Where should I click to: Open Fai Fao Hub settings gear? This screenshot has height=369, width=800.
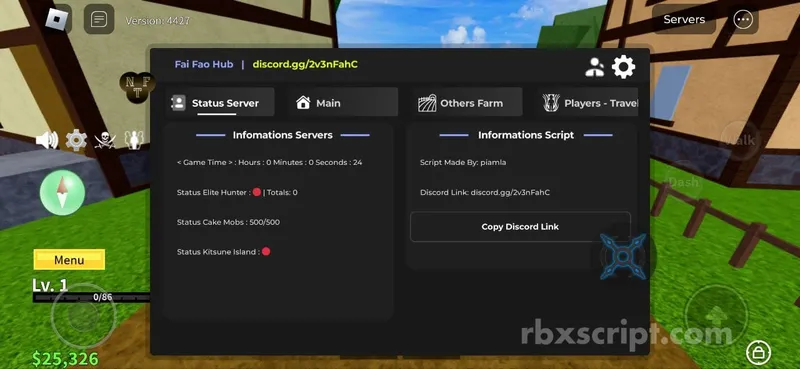623,67
